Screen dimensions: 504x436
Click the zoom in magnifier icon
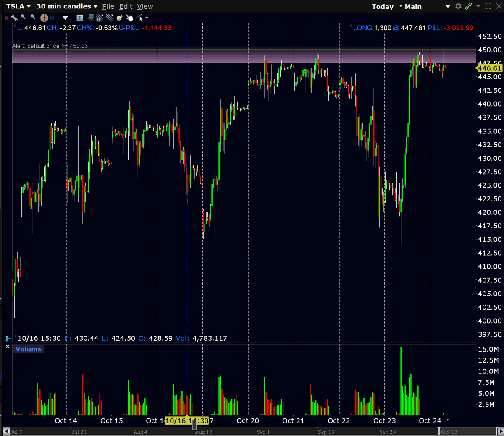point(23,17)
